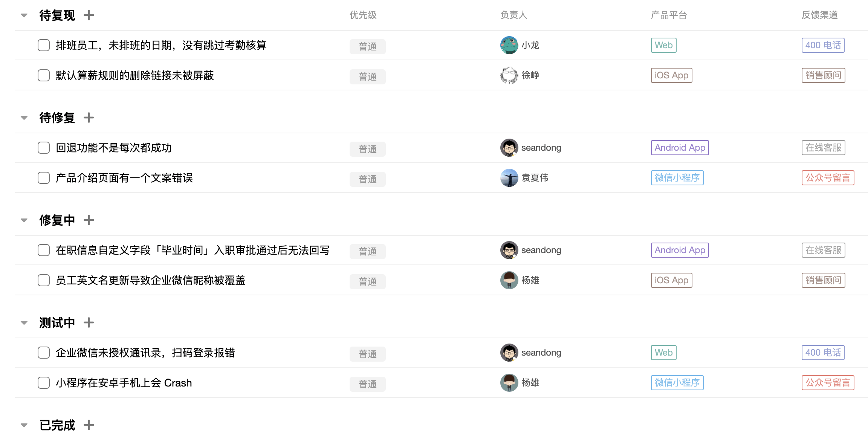Mark 小程序在安卓手机上会 Crash as done

pos(44,383)
